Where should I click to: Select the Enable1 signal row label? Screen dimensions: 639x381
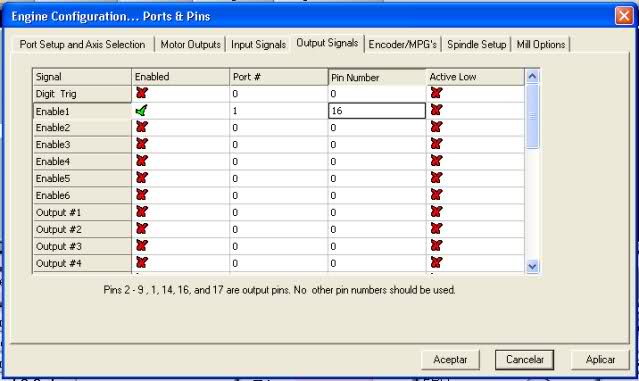point(82,111)
